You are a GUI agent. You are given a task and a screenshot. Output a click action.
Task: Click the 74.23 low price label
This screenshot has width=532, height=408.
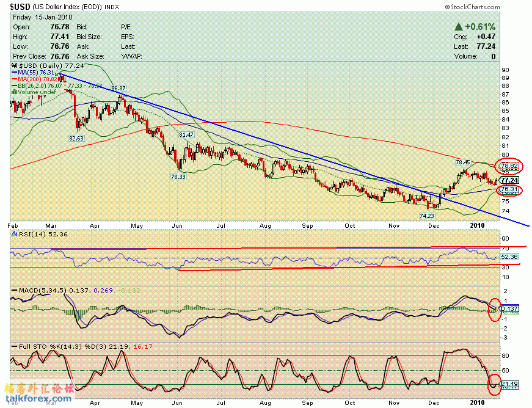(x=427, y=216)
